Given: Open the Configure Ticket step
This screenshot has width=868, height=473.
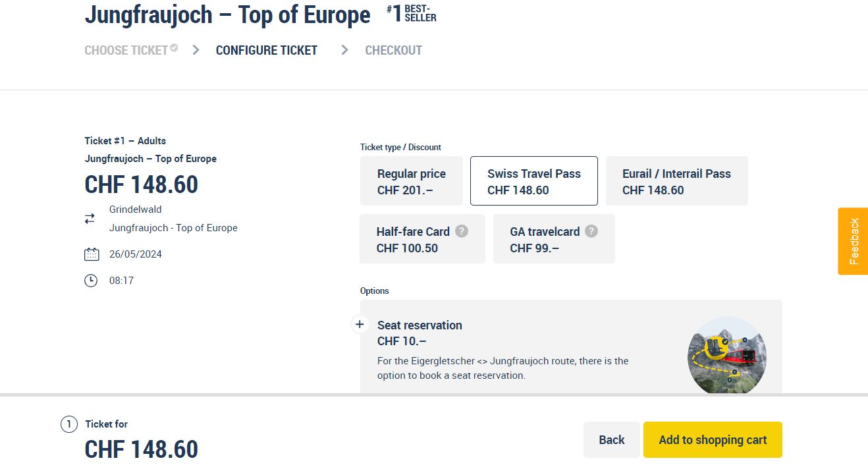Looking at the screenshot, I should coord(266,50).
